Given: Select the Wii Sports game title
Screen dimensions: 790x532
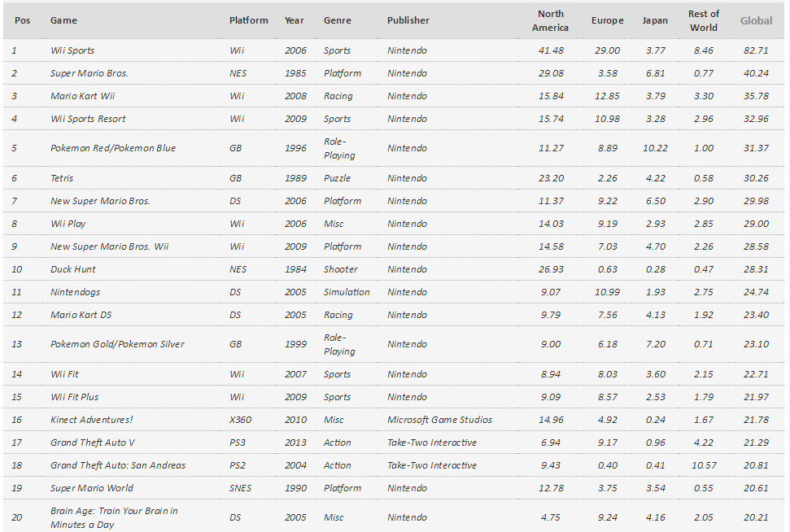Looking at the screenshot, I should pyautogui.click(x=72, y=50).
